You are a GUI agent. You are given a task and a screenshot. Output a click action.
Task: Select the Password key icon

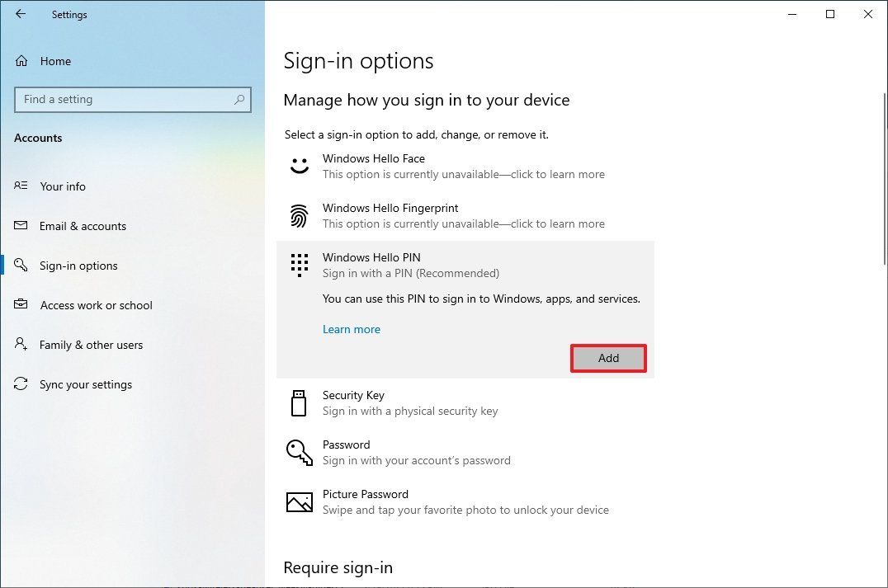tap(299, 452)
